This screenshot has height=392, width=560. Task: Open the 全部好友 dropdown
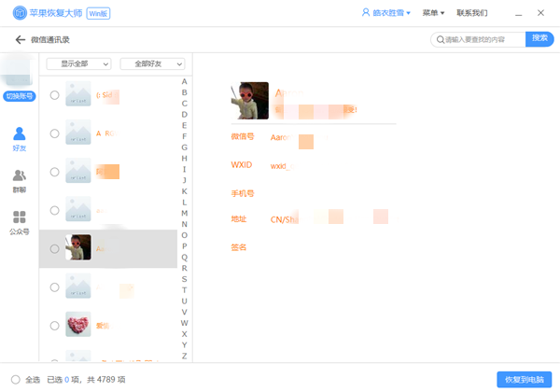152,63
